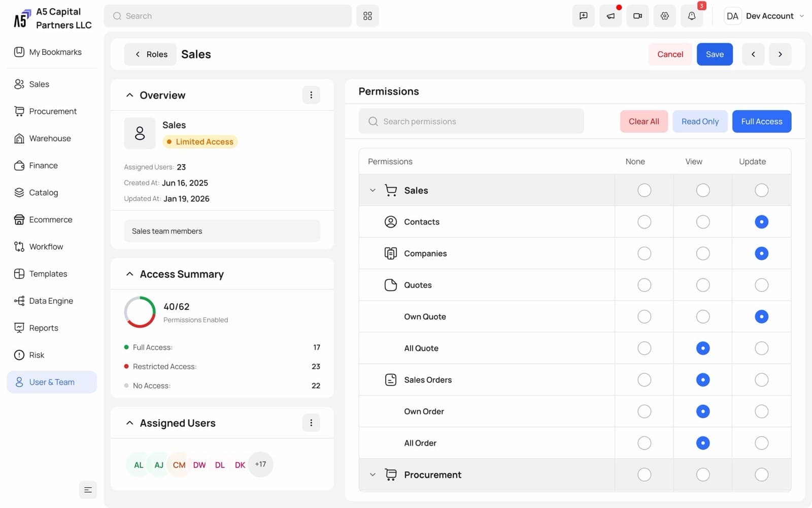Image resolution: width=812 pixels, height=508 pixels.
Task: Click the Save button
Action: click(x=715, y=54)
